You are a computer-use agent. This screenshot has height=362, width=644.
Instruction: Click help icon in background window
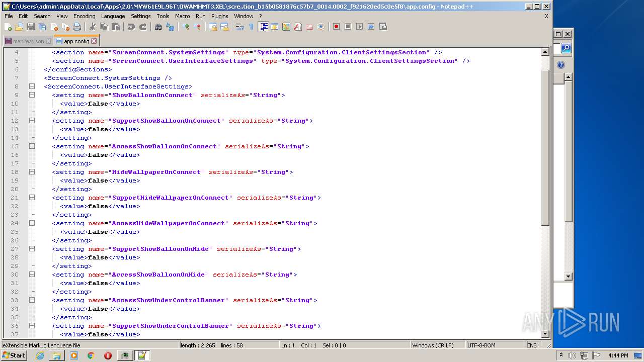pos(561,65)
